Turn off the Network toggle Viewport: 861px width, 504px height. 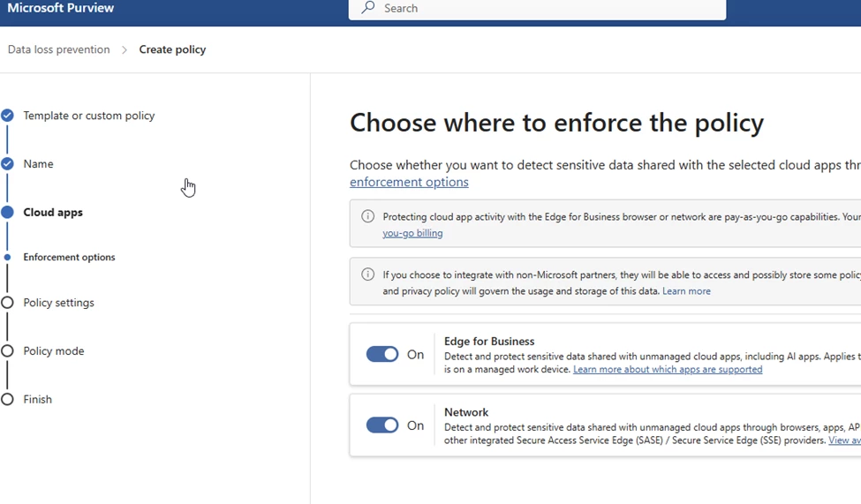382,425
